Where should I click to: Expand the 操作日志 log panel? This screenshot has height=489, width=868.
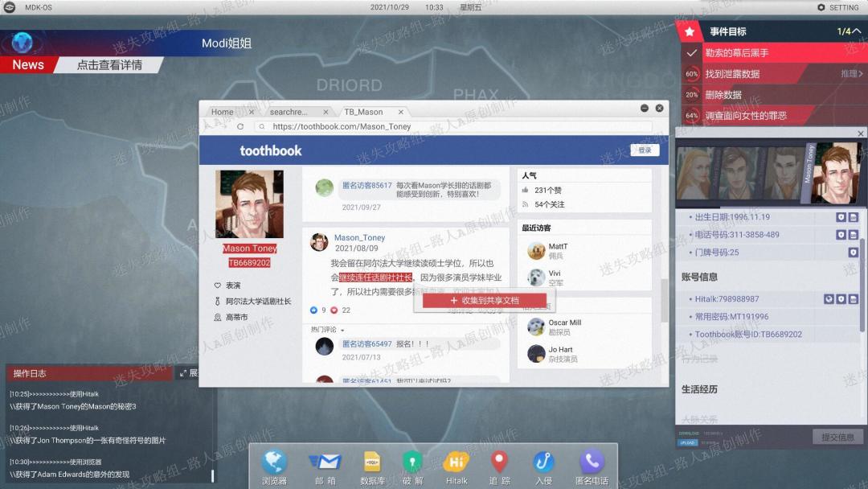click(188, 373)
